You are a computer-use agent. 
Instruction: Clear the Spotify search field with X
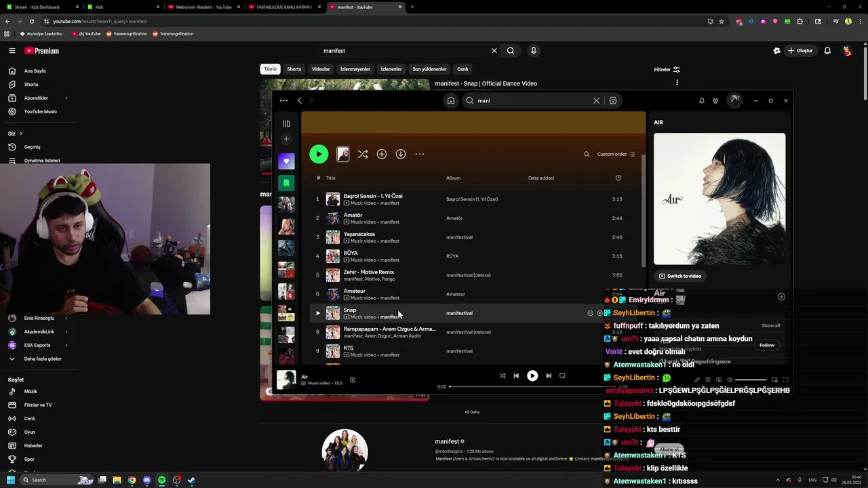tap(596, 100)
